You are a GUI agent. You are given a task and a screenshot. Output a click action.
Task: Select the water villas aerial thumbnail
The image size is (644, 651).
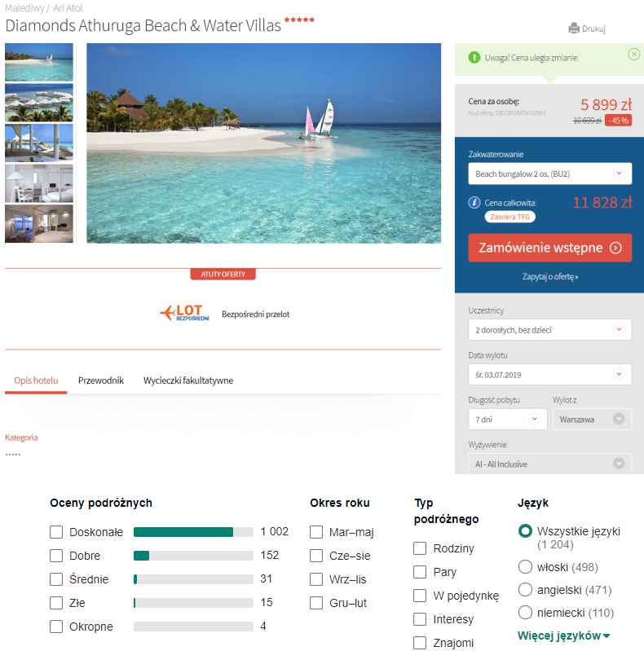point(39,103)
